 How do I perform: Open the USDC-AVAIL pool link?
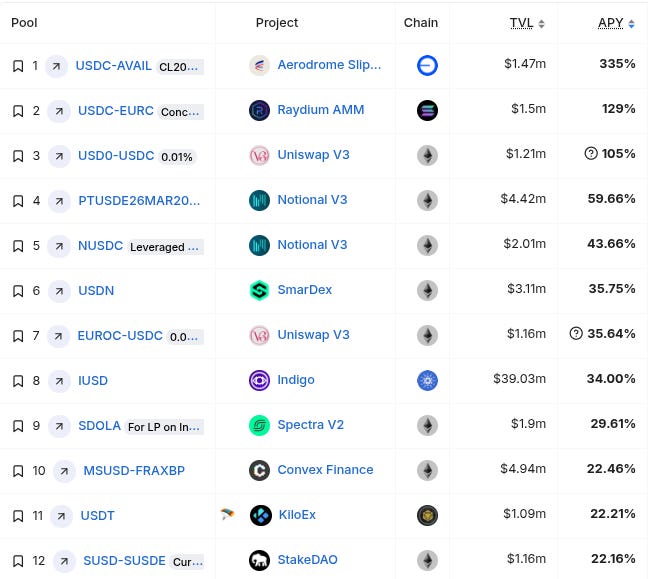pyautogui.click(x=113, y=66)
